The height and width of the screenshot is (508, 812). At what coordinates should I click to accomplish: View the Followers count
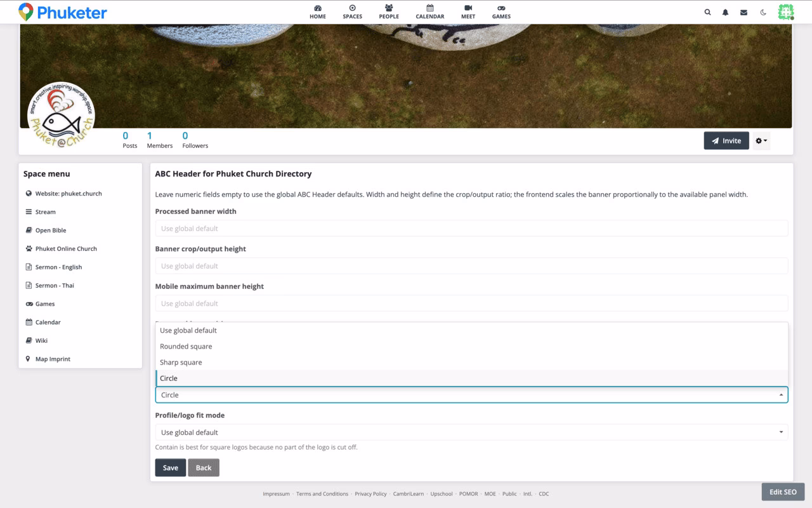click(195, 140)
